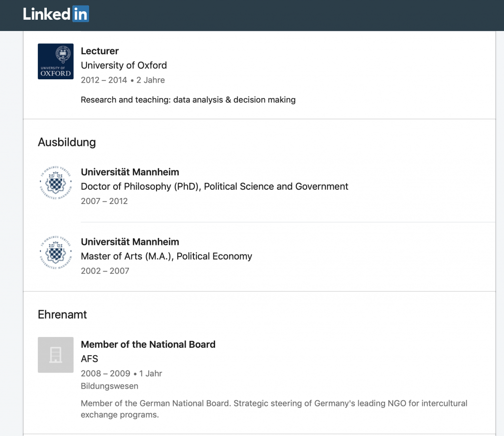Click the Universität Mannheim logo beside Master entry
The width and height of the screenshot is (504, 436).
pos(56,253)
